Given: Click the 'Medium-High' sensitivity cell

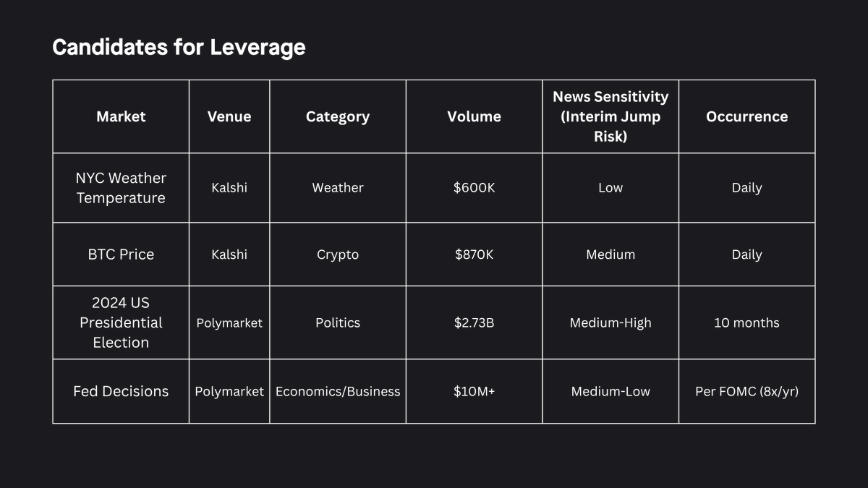Looking at the screenshot, I should (x=610, y=322).
